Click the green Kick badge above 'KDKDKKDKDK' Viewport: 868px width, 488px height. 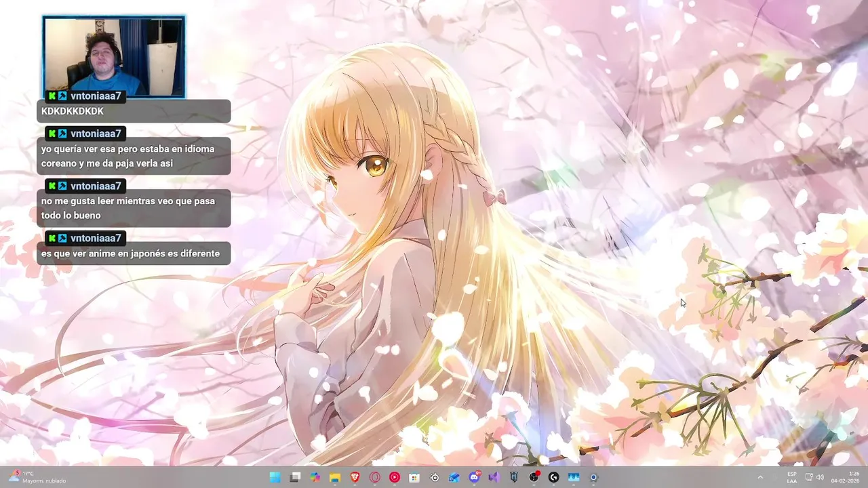coord(52,96)
